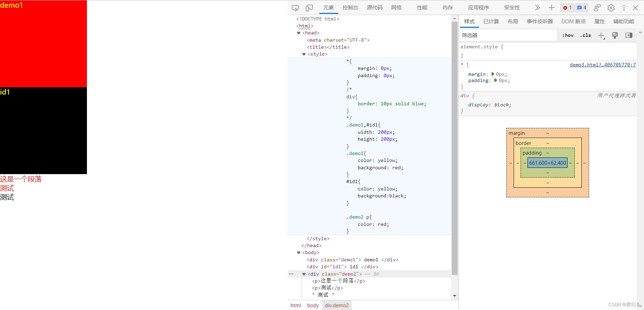This screenshot has width=644, height=310.
Task: Click the scroll-up arrow of Elements panel
Action: [454, 18]
